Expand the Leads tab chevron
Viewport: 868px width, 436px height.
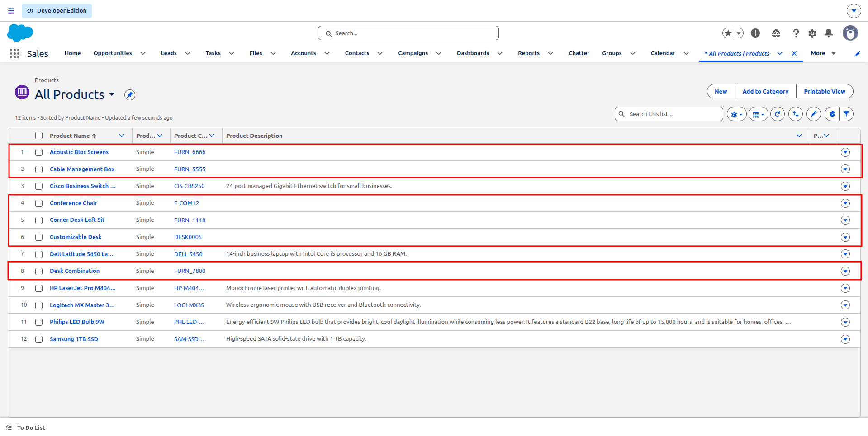pos(188,53)
